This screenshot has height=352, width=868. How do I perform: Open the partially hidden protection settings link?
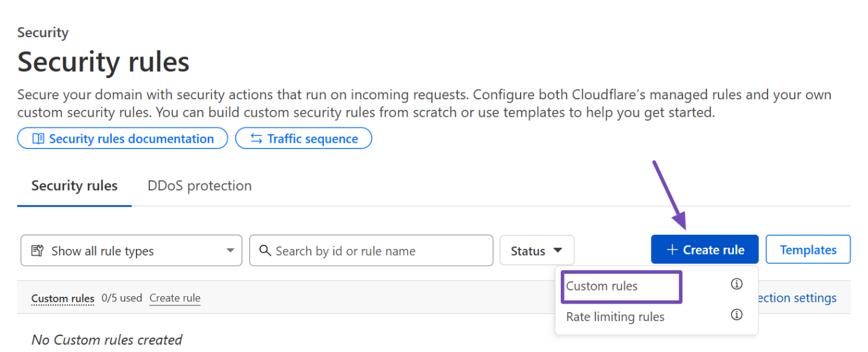coord(797,298)
